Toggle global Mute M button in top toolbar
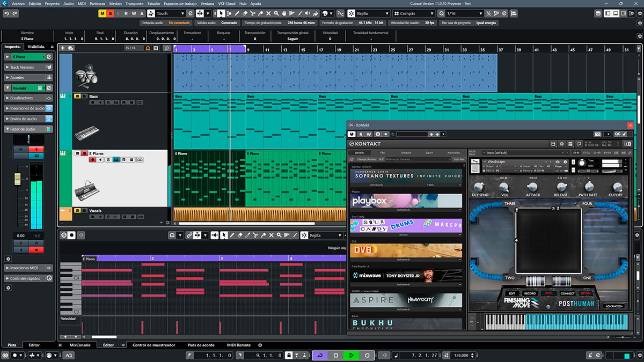This screenshot has height=362, width=644. coord(101,13)
